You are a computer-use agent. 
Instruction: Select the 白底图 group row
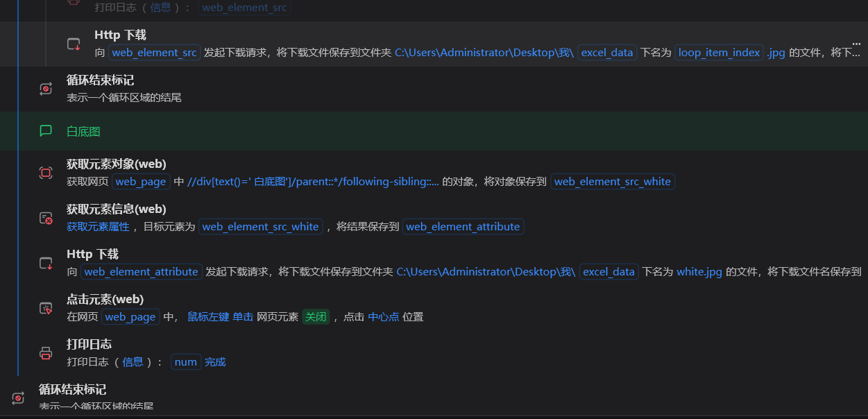(83, 130)
